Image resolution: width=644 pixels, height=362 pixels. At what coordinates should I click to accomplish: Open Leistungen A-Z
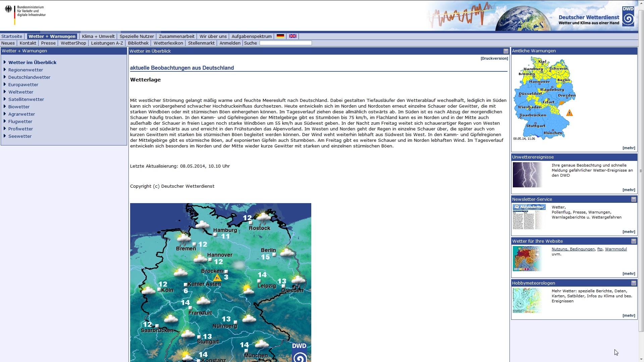pos(107,43)
